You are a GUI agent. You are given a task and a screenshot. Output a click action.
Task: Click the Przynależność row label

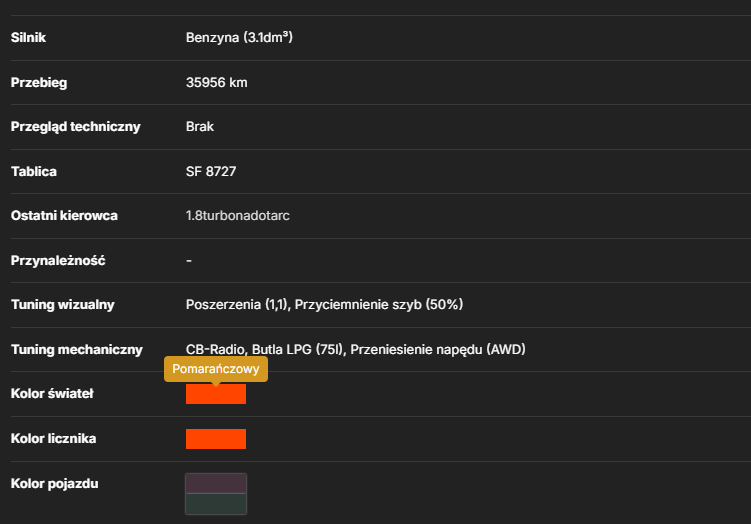(58, 261)
